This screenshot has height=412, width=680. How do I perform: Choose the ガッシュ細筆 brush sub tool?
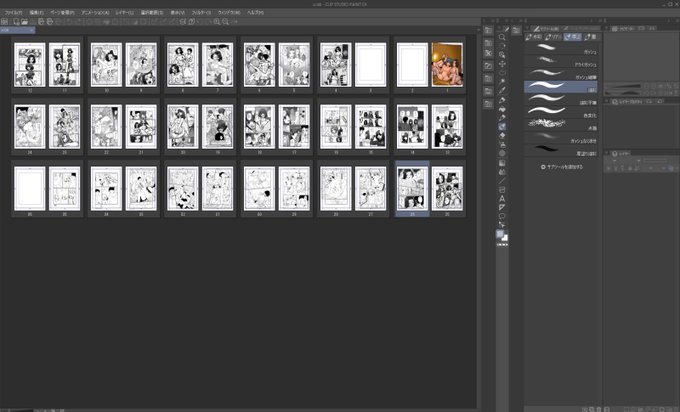(x=561, y=74)
